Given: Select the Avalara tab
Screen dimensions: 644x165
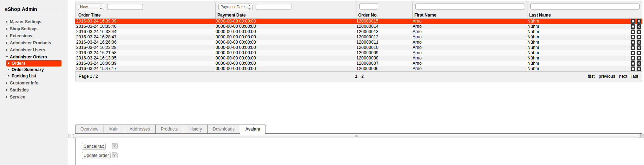Looking at the screenshot, I should click(253, 129).
